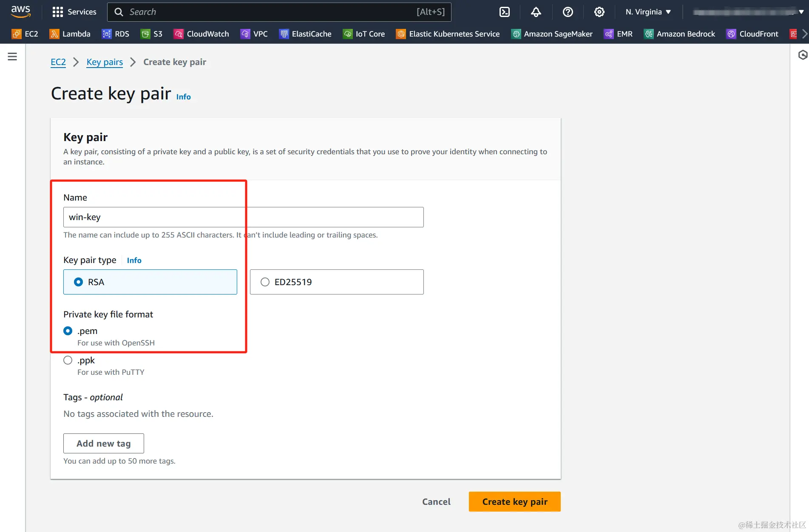The width and height of the screenshot is (809, 532).
Task: Open the help question mark menu
Action: 568,12
